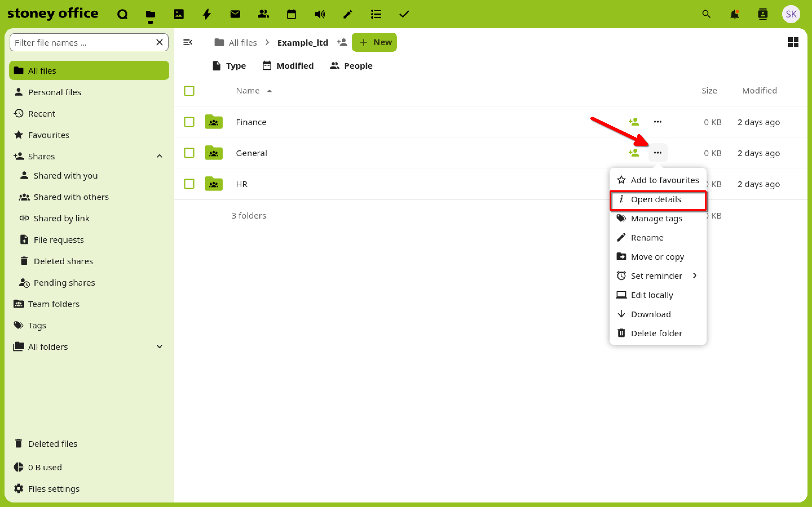Click the New button
812x507 pixels.
[374, 42]
